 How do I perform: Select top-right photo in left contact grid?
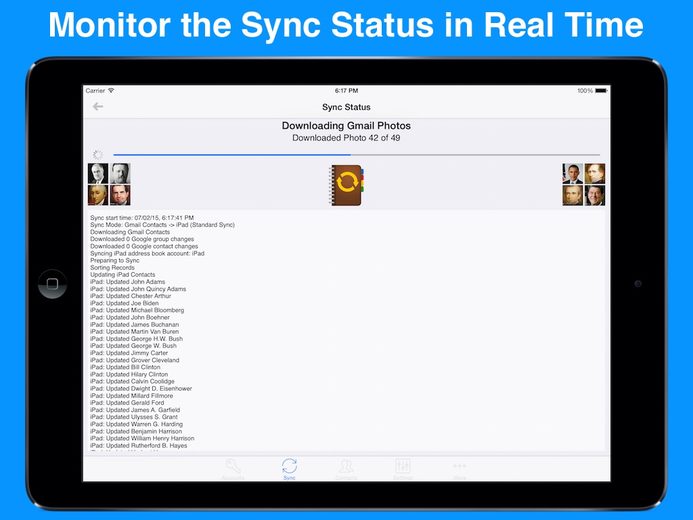pos(120,173)
